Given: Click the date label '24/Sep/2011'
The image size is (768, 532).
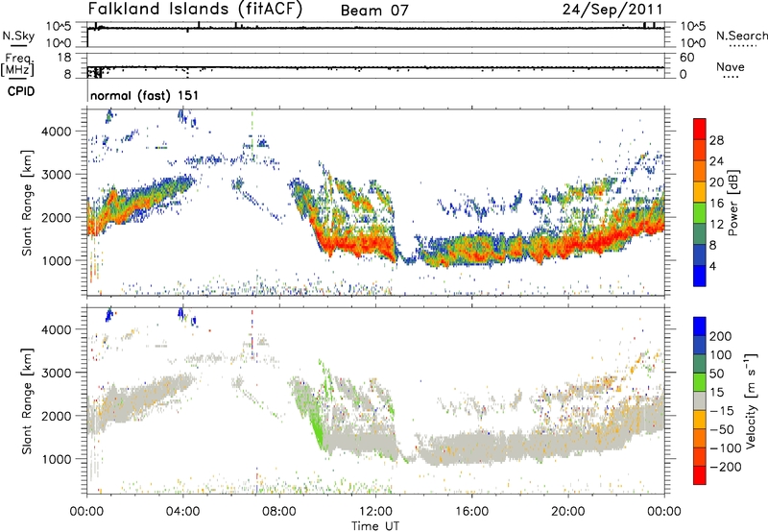Looking at the screenshot, I should [612, 9].
